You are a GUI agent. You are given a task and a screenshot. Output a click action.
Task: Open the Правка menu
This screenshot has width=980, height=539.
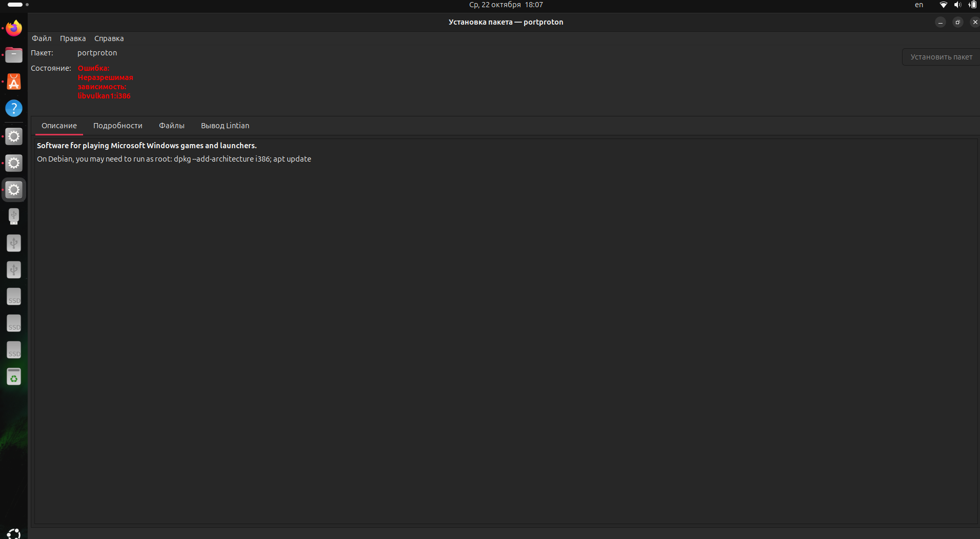pyautogui.click(x=73, y=38)
